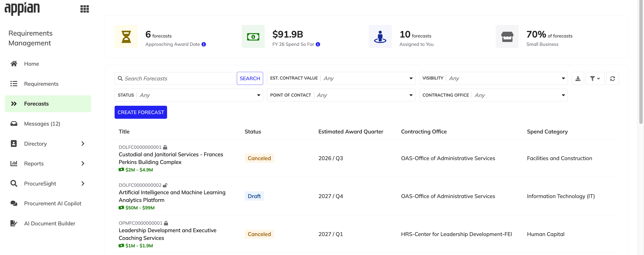Click lock icon beside DOLFC0000000001

pos(165,147)
